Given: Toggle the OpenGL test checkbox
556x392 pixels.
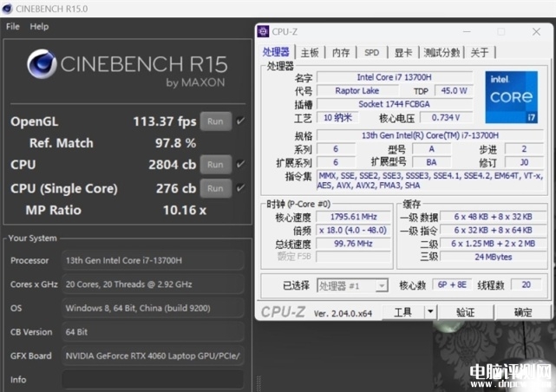Looking at the screenshot, I should coord(240,121).
